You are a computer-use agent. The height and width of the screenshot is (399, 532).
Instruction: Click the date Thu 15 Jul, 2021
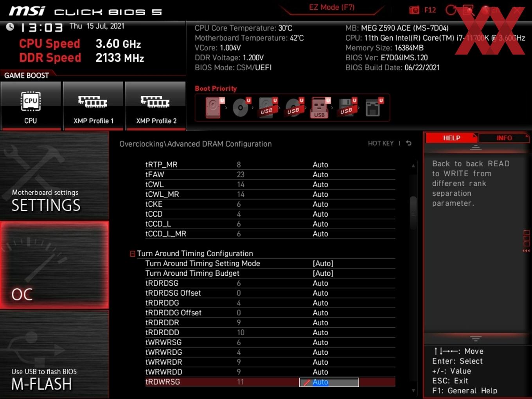click(97, 26)
